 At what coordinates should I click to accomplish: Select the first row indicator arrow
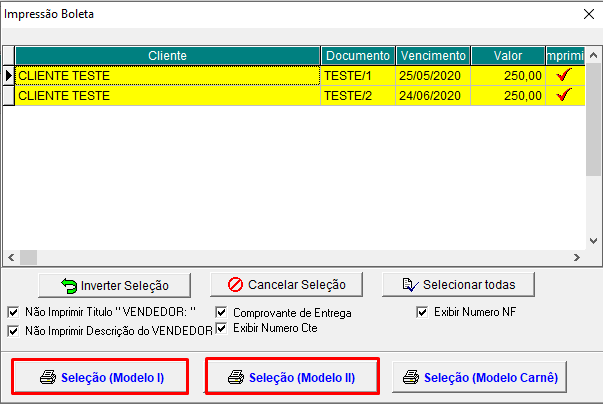click(x=8, y=75)
